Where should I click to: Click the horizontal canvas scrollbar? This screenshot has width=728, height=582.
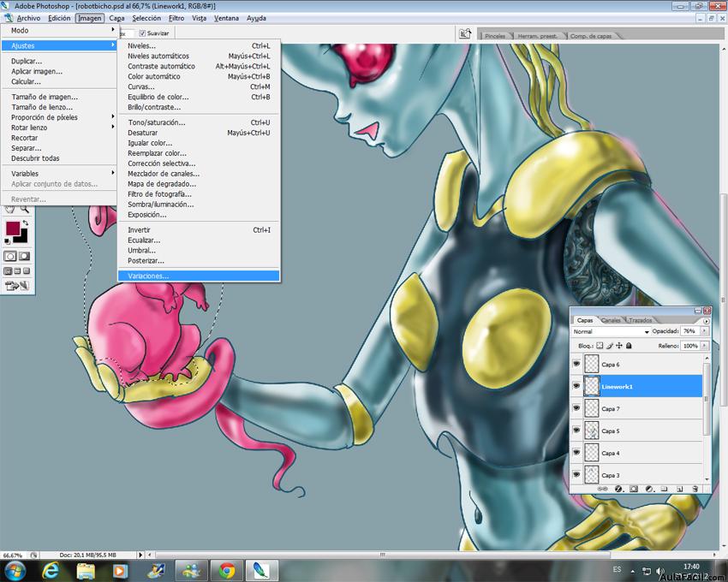pyautogui.click(x=383, y=555)
